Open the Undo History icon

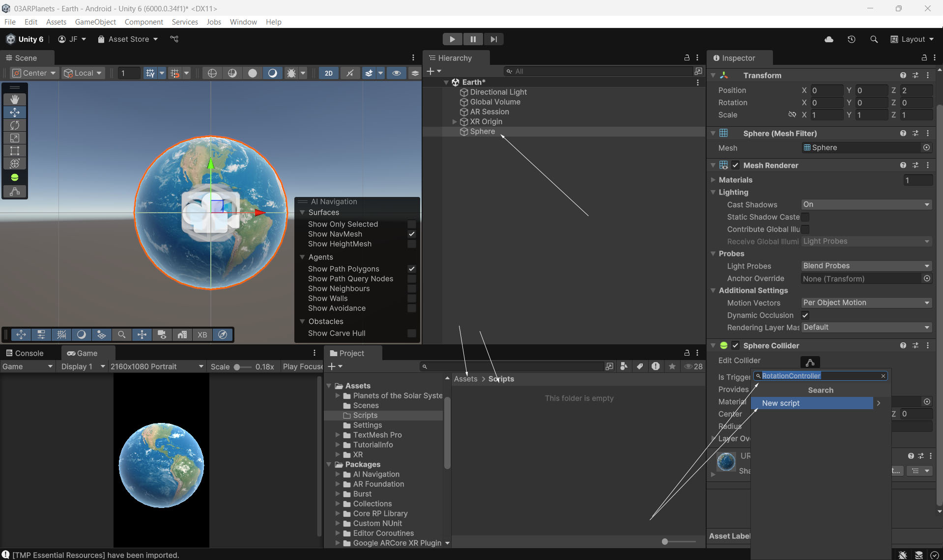(851, 39)
